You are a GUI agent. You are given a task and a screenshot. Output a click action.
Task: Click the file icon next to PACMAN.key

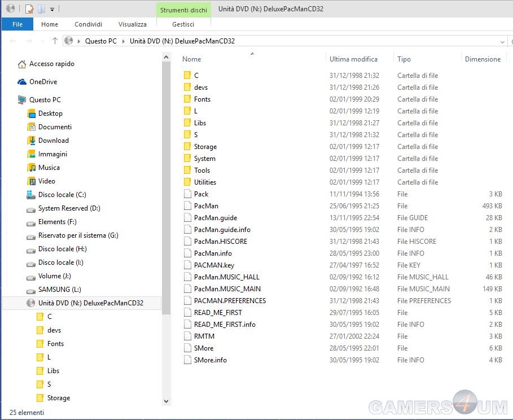187,265
